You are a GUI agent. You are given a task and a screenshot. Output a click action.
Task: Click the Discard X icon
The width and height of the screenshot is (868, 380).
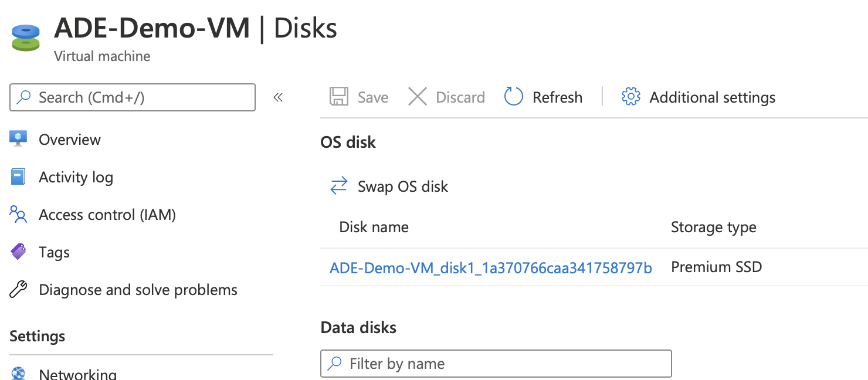[418, 97]
